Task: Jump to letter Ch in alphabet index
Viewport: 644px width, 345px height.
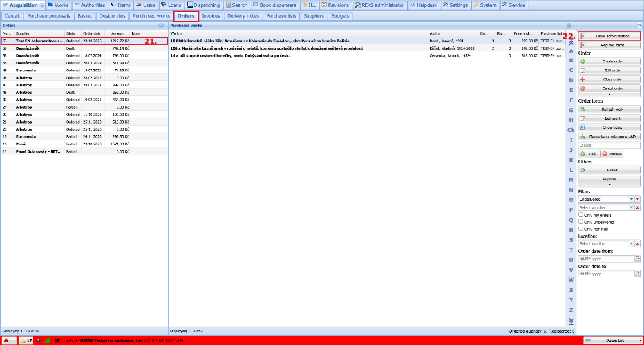Action: click(571, 130)
